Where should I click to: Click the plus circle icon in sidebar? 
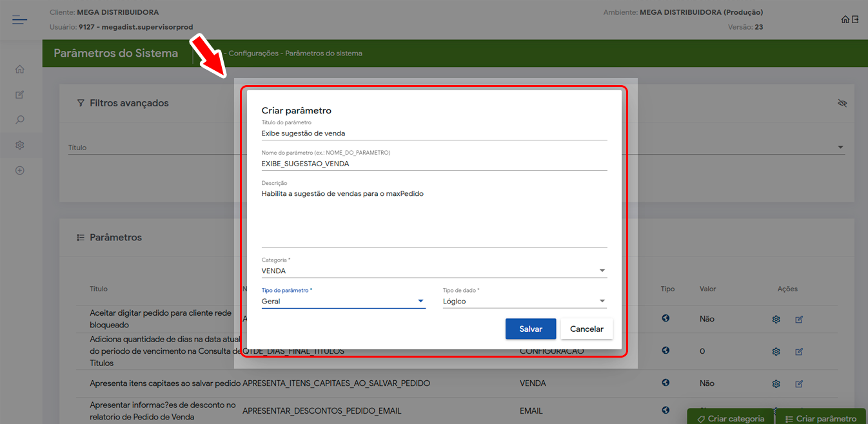20,171
